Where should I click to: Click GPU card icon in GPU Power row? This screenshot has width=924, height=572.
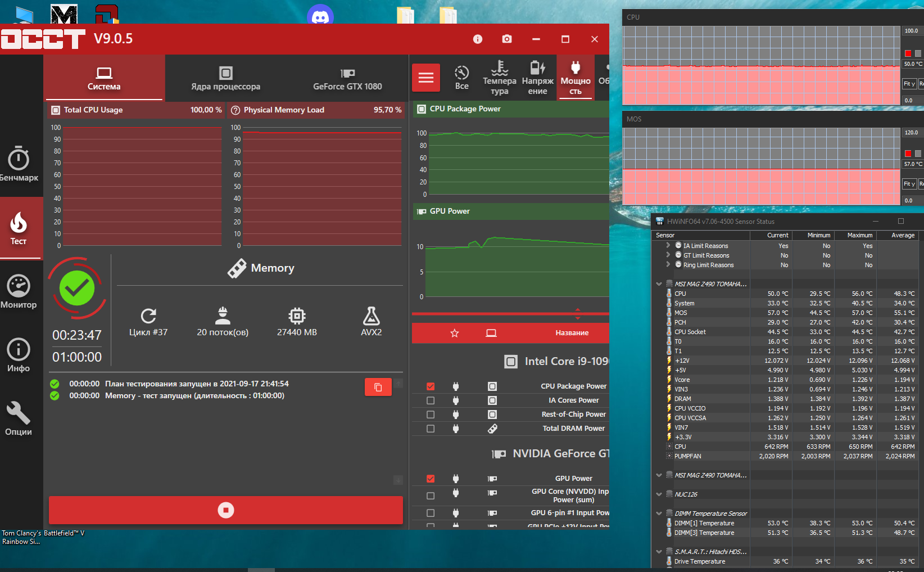point(492,479)
